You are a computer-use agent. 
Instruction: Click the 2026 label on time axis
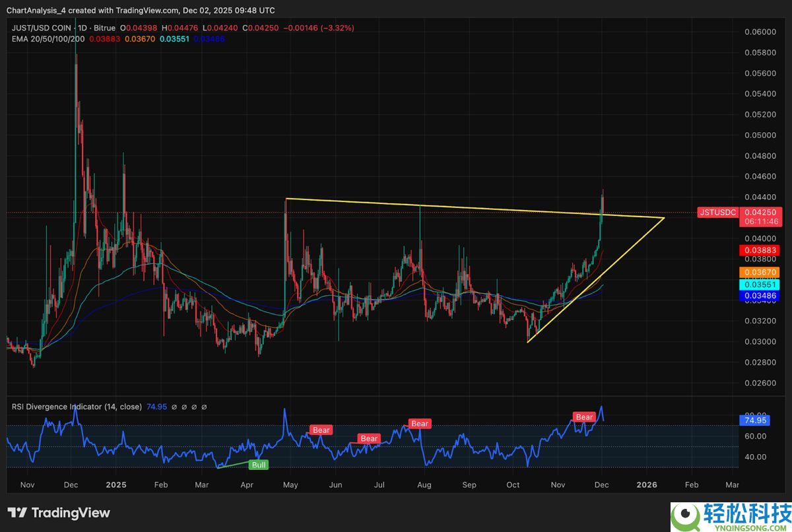[646, 484]
